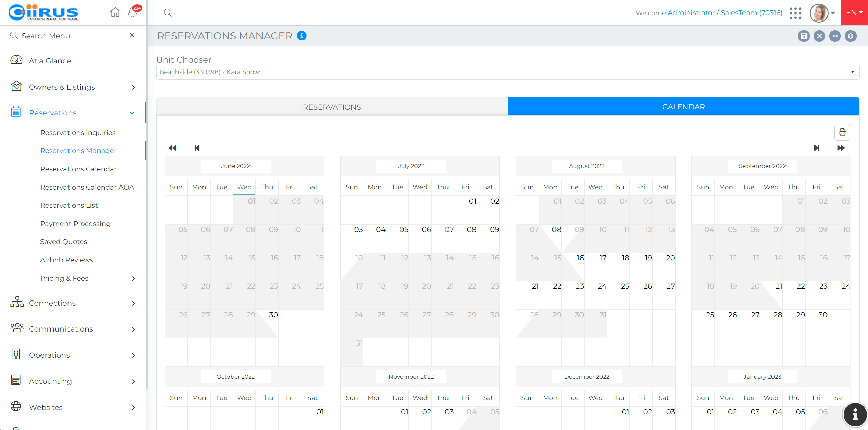
Task: Click the refresh icon in page header
Action: tap(850, 36)
